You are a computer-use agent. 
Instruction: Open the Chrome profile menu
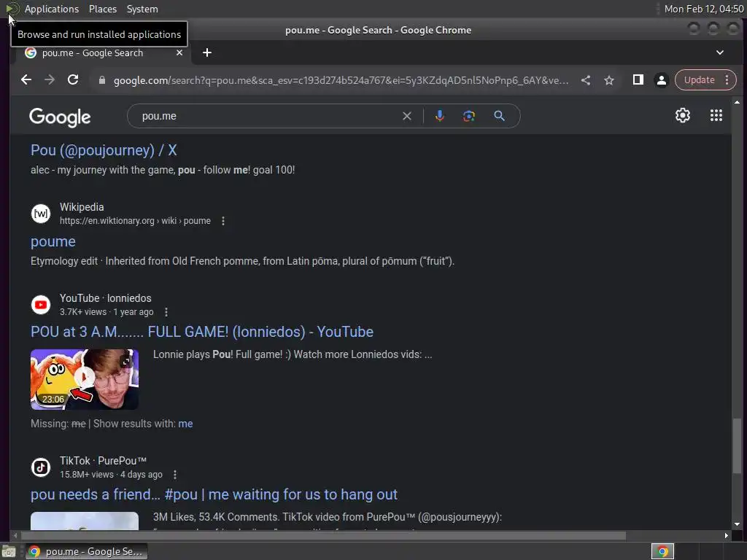(661, 80)
